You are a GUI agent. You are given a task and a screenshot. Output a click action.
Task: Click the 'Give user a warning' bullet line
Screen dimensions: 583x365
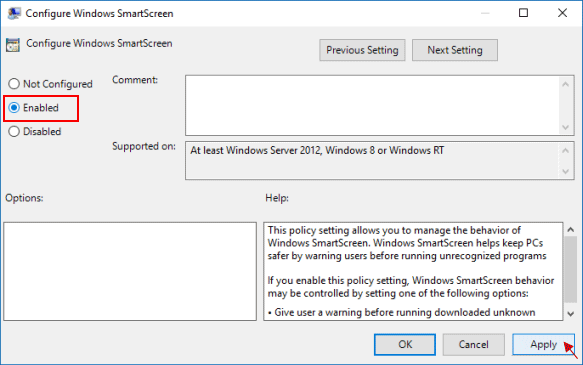(401, 312)
